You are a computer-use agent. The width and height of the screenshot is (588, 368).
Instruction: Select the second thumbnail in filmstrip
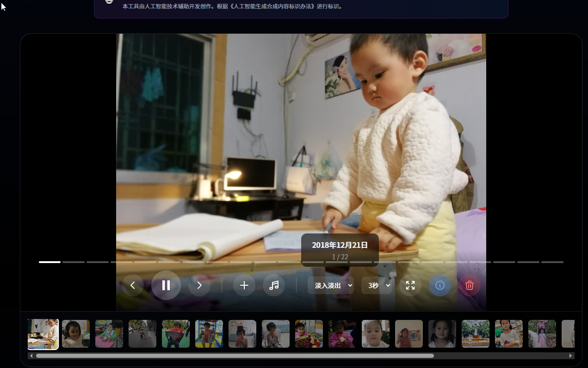(76, 334)
